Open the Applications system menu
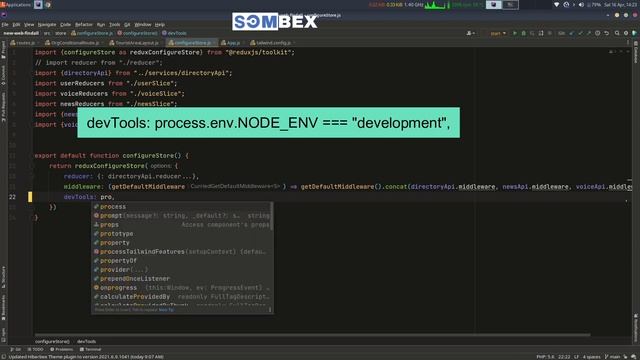Image resolution: width=640 pixels, height=360 pixels. [16, 4]
